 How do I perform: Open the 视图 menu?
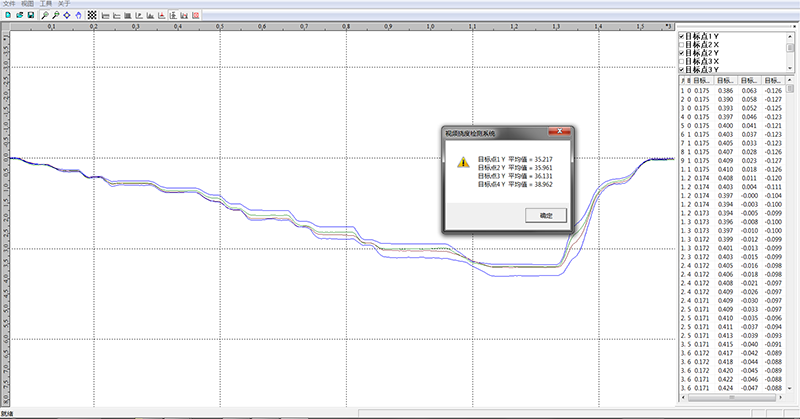[x=28, y=4]
